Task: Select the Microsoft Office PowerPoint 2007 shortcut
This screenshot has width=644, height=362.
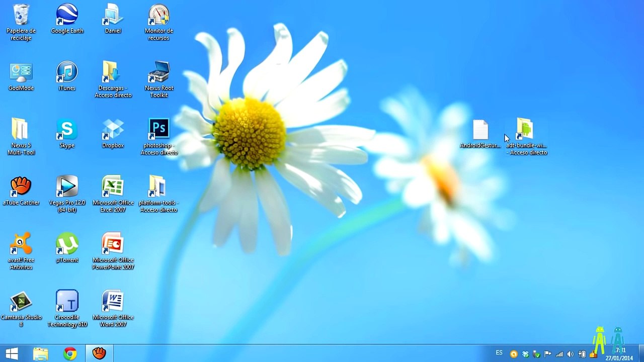Action: tap(113, 251)
